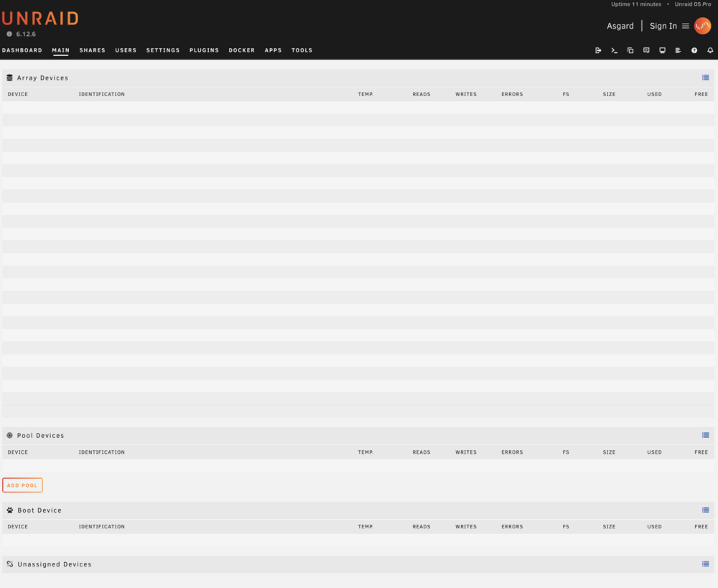Viewport: 718px width, 588px height.
Task: Click the Boot Device section title
Action: (x=39, y=510)
